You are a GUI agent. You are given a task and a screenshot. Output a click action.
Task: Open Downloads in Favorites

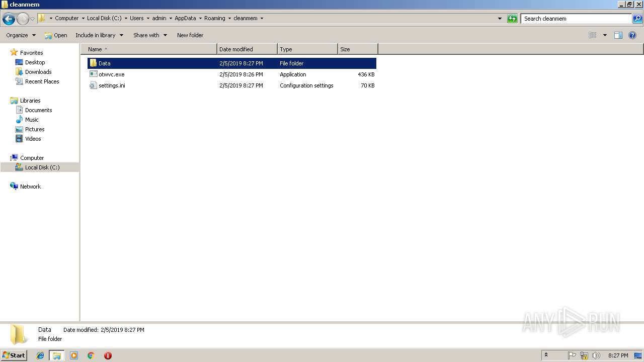point(38,72)
